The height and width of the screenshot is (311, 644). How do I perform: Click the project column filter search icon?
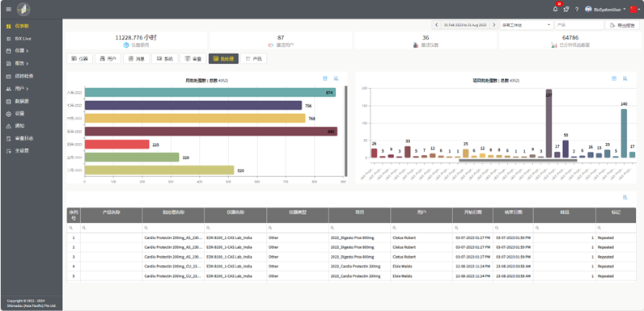coord(333,228)
